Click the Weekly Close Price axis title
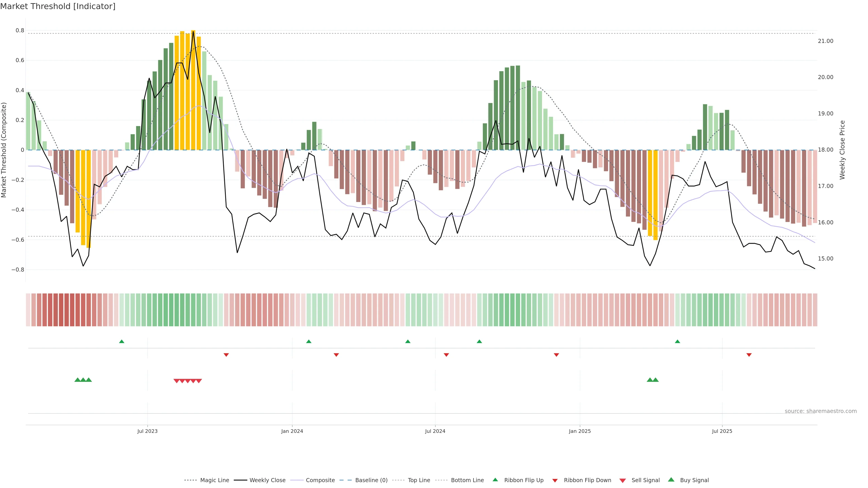The height and width of the screenshot is (488, 868). (x=842, y=150)
